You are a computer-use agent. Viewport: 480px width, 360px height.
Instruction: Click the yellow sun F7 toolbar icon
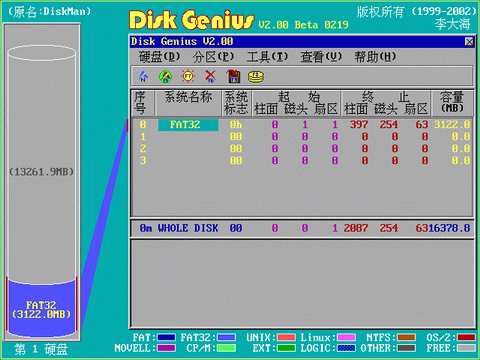tap(188, 77)
